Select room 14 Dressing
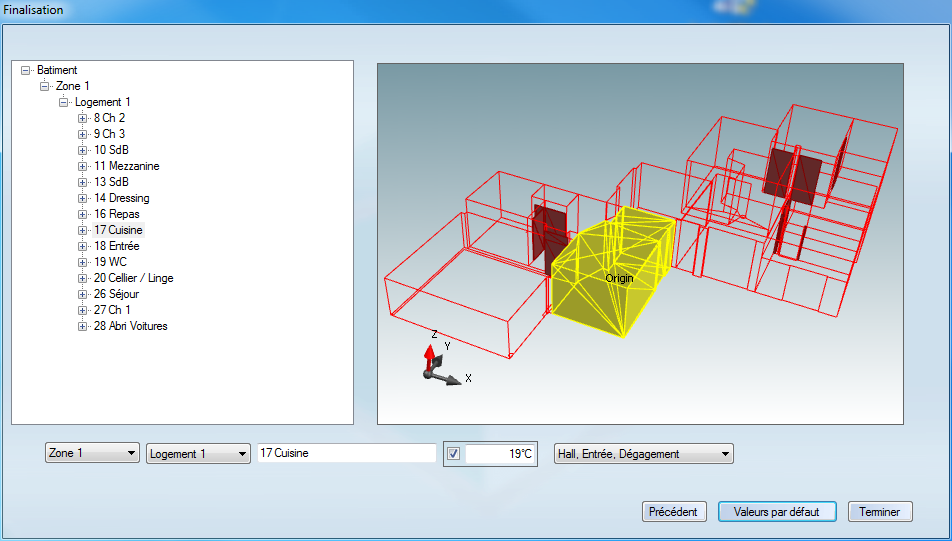 121,198
